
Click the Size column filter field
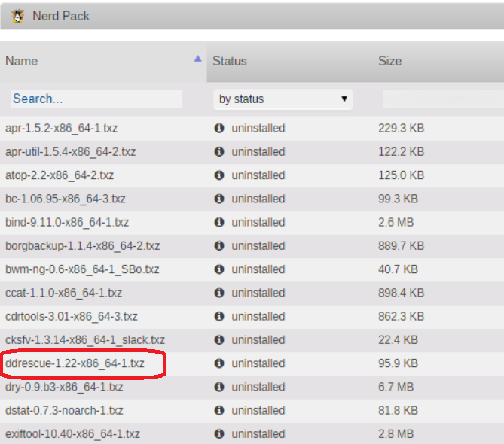[x=443, y=99]
